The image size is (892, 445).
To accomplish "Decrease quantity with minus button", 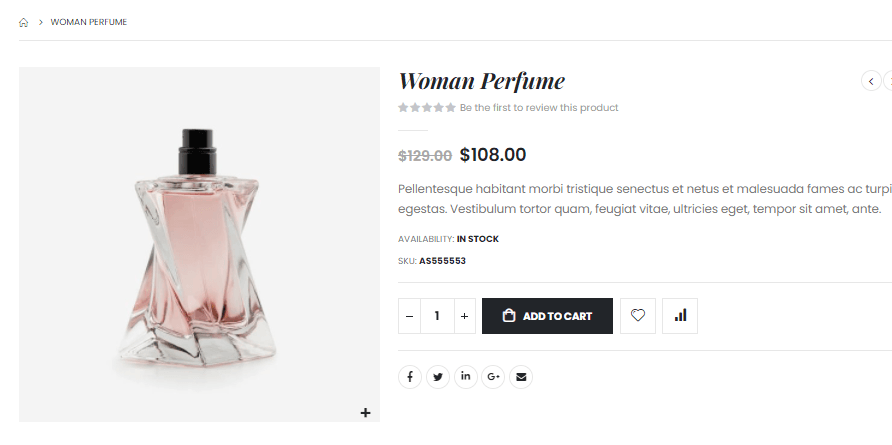I will click(409, 316).
